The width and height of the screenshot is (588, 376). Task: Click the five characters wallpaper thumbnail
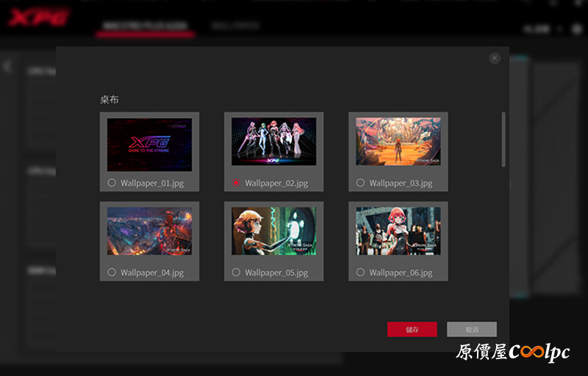[273, 142]
